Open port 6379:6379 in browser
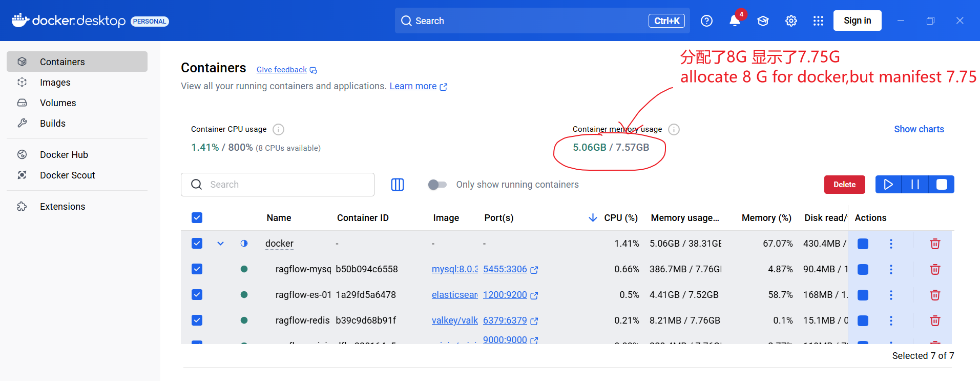The height and width of the screenshot is (381, 980). [x=510, y=320]
